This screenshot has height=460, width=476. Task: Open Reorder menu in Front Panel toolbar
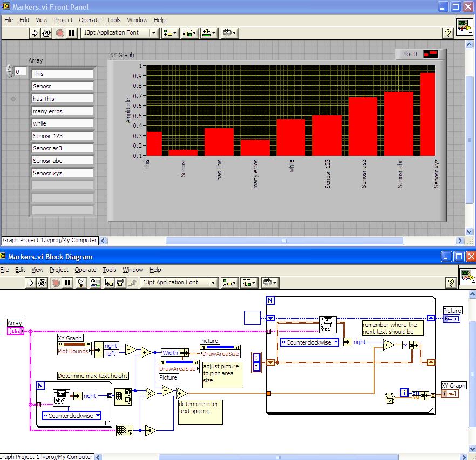click(230, 33)
